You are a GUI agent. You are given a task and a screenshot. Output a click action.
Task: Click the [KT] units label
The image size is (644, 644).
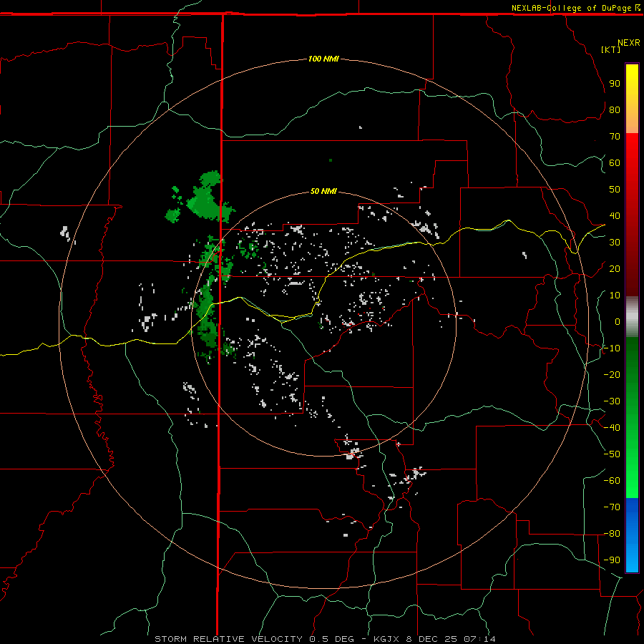[x=611, y=49]
